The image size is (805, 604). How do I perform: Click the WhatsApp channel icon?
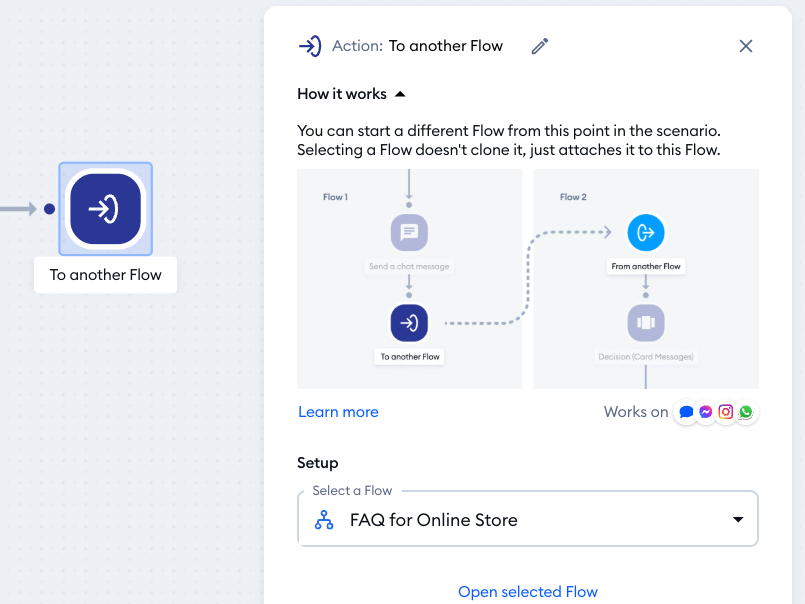745,412
